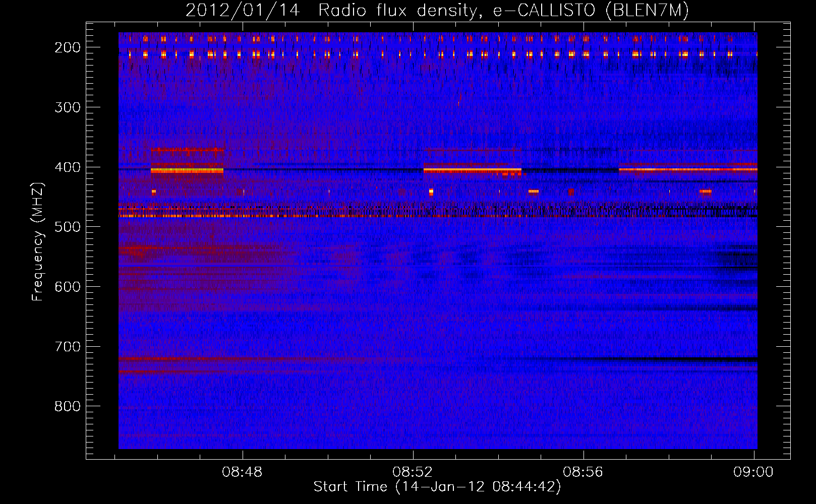Click the 300 frequency tick label
The image size is (816, 504).
pos(68,107)
